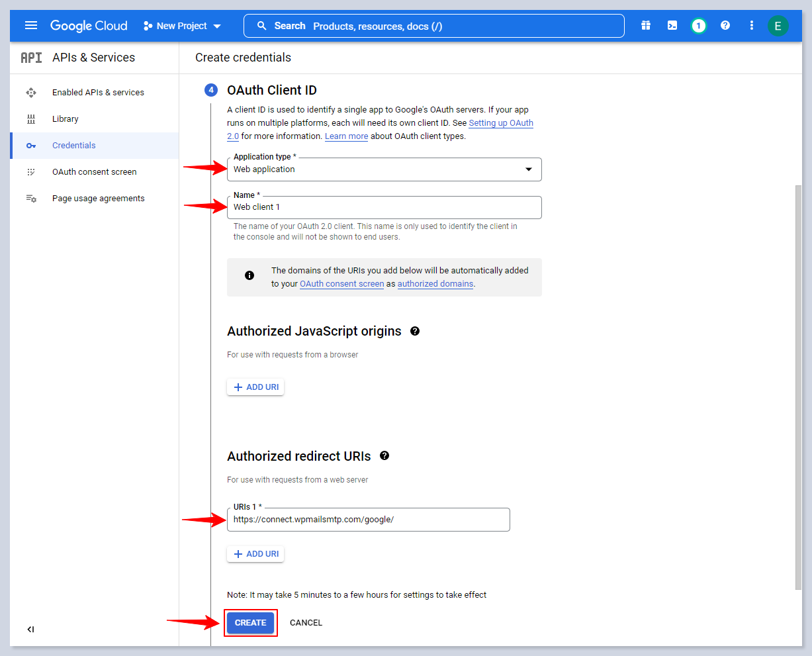
Task: Click the Name field containing Web client 1
Action: 384,207
